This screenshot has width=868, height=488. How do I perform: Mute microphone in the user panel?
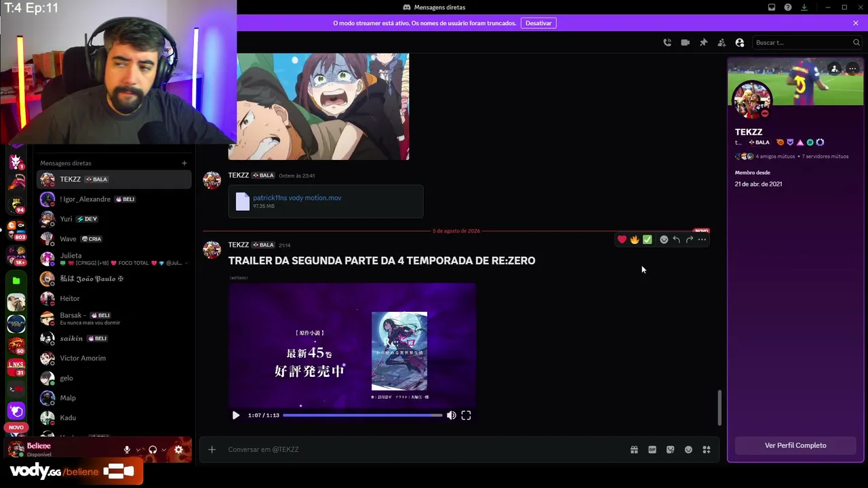click(127, 449)
